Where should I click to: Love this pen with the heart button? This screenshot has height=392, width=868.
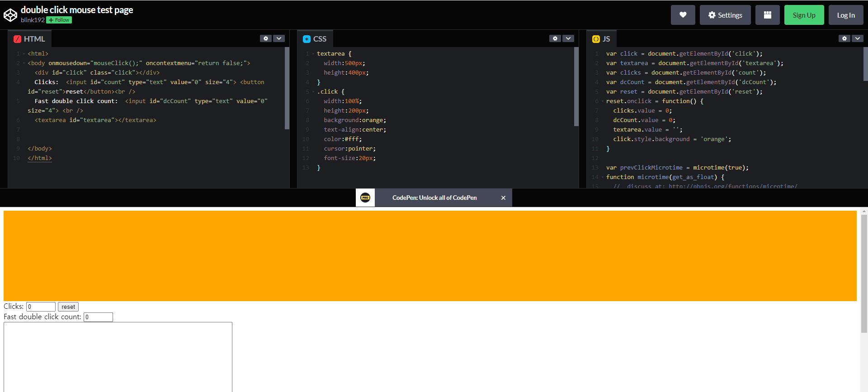[x=683, y=15]
